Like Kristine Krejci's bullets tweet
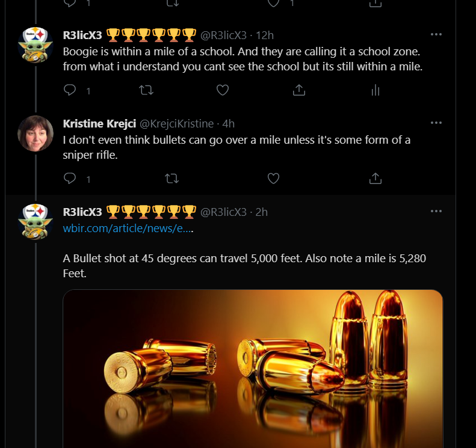476x448 pixels. point(274,178)
